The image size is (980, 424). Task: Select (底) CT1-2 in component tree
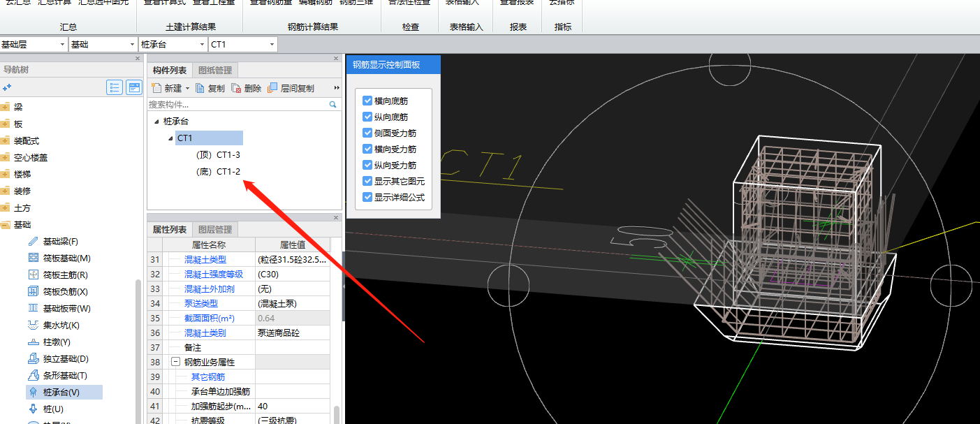click(x=219, y=171)
